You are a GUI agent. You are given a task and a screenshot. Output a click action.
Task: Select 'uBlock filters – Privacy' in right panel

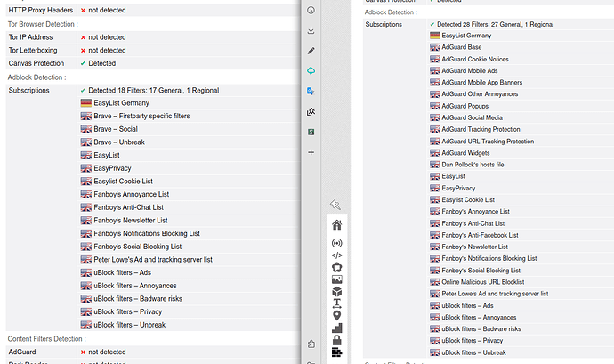point(473,341)
